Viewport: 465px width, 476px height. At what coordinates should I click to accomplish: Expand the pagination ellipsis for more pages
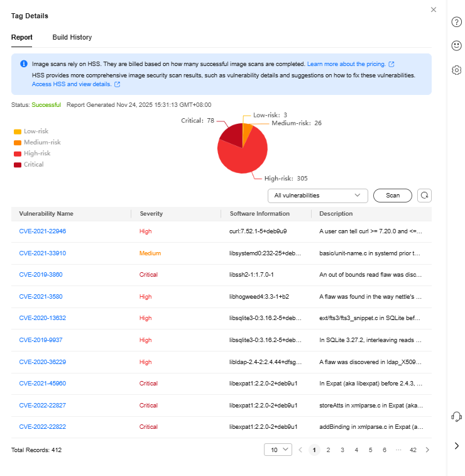coord(398,450)
